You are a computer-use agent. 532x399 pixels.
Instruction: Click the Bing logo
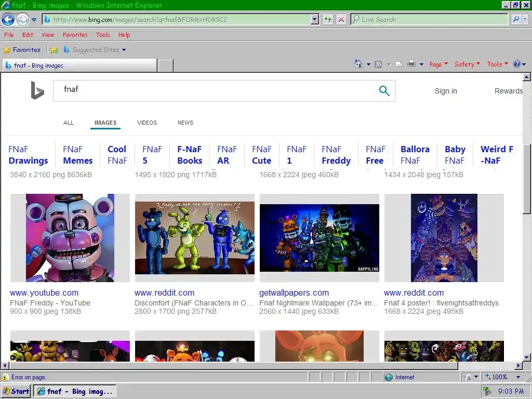click(37, 90)
